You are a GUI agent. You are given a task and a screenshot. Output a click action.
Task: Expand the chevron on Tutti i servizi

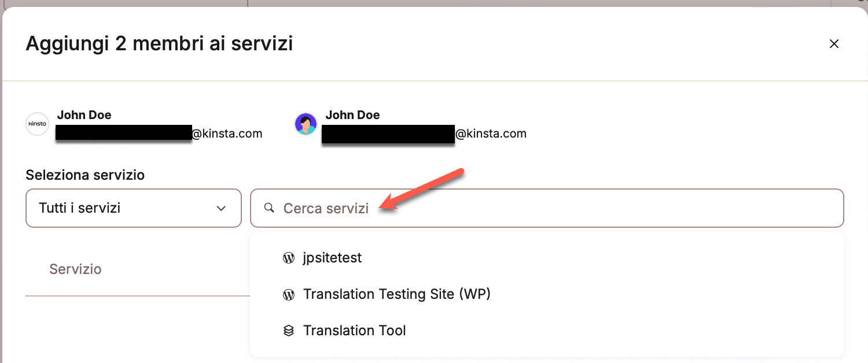220,208
